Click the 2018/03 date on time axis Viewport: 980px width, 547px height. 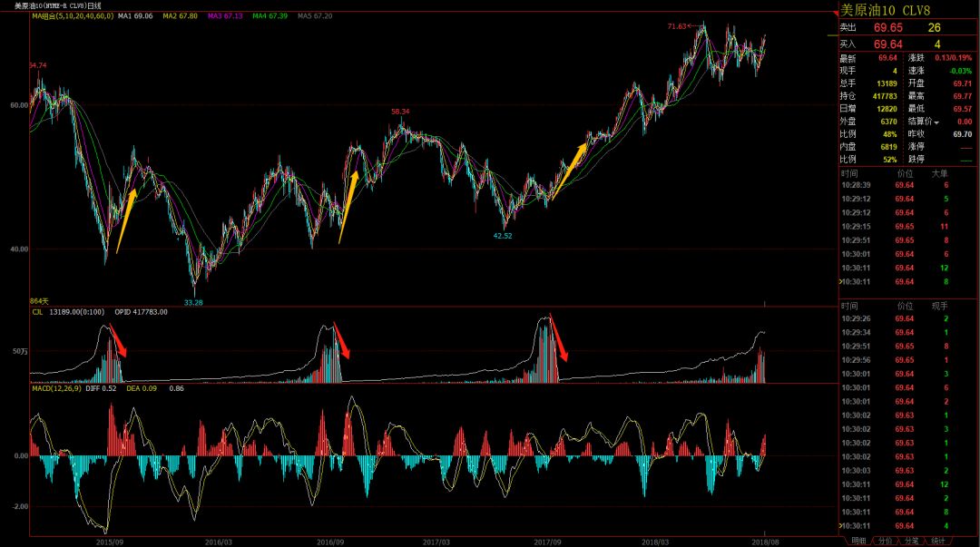[x=654, y=542]
